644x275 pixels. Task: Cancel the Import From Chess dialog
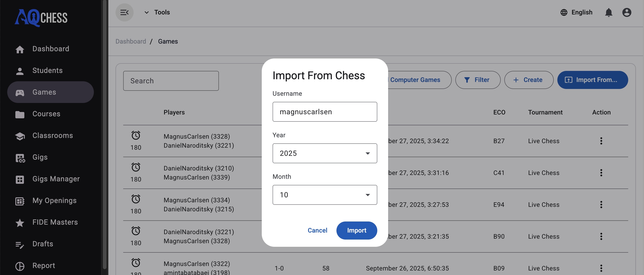(317, 230)
